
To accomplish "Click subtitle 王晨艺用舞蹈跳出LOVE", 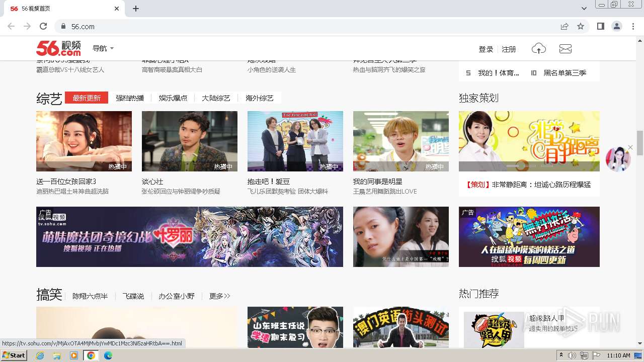I will click(x=385, y=192).
